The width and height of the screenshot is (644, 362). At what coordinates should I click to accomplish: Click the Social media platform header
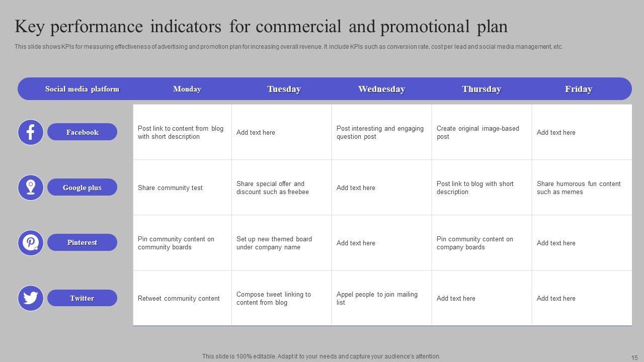click(82, 89)
